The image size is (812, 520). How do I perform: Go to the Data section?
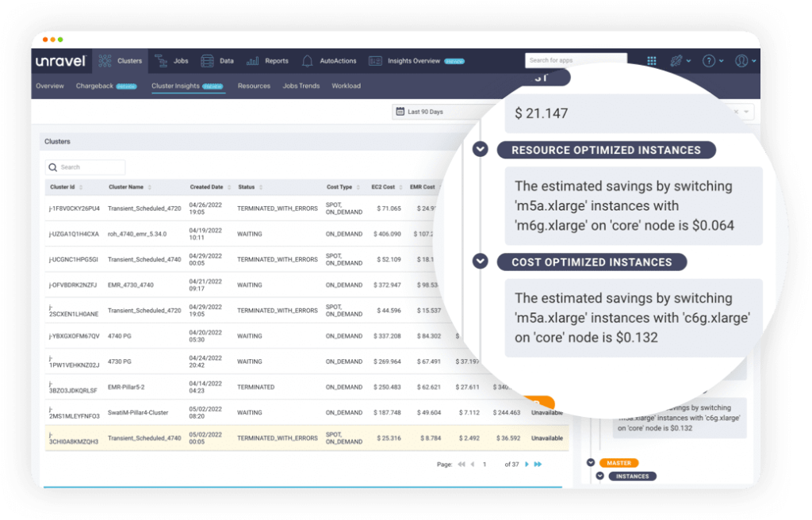coord(217,60)
